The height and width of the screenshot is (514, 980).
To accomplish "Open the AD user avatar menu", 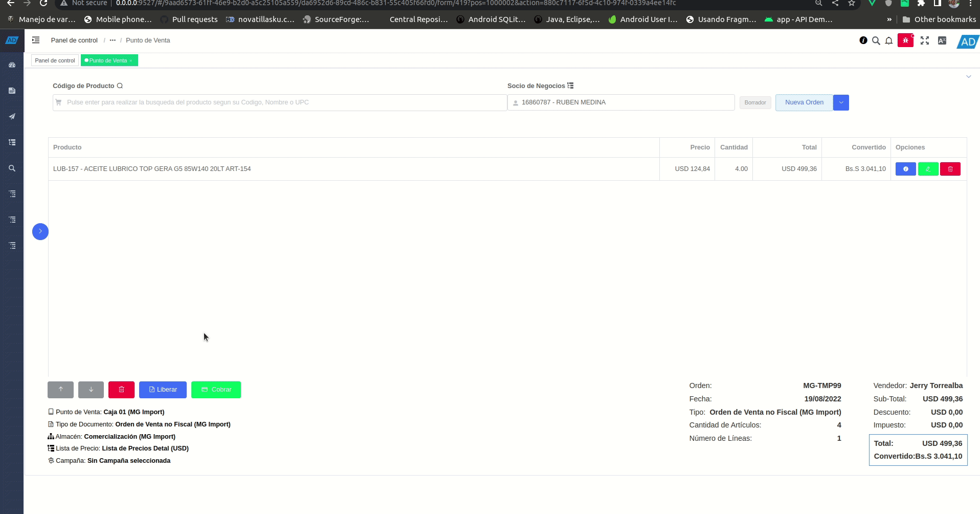I will (968, 41).
